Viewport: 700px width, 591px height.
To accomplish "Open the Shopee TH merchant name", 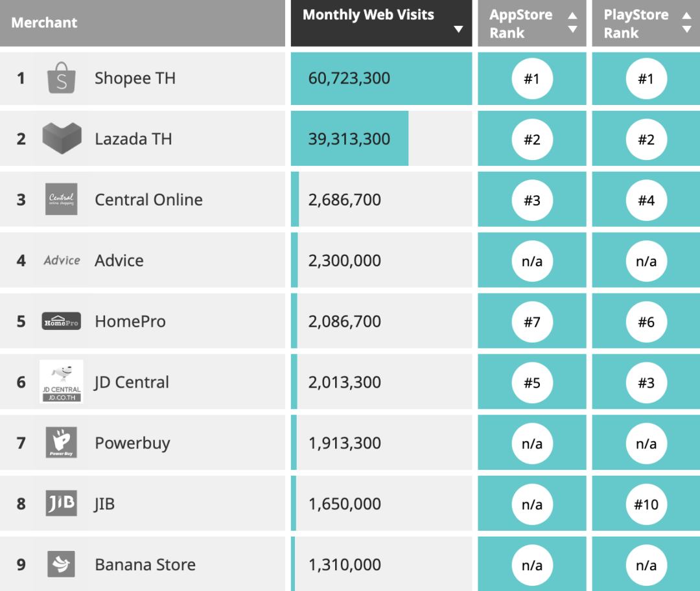I will [x=135, y=78].
